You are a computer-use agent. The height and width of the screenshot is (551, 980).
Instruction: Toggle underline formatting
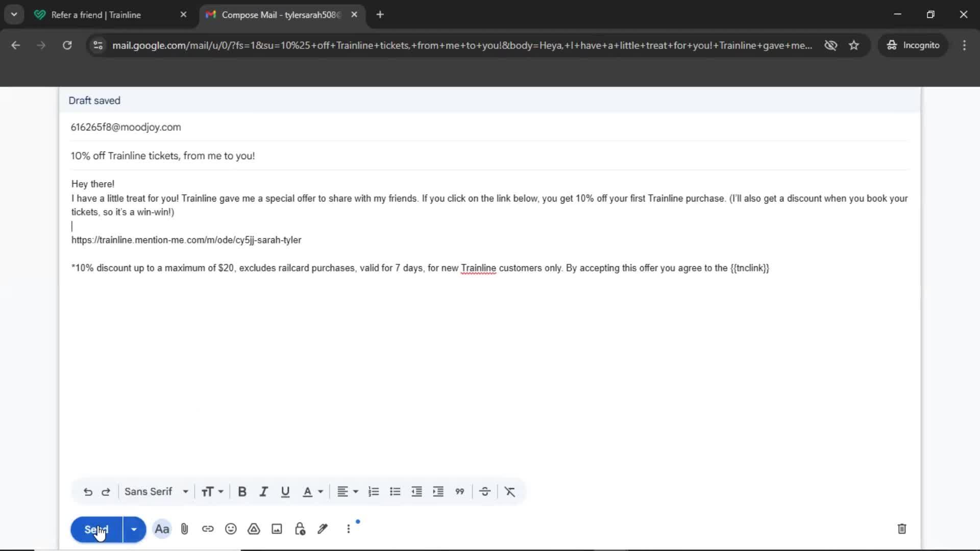(x=285, y=491)
